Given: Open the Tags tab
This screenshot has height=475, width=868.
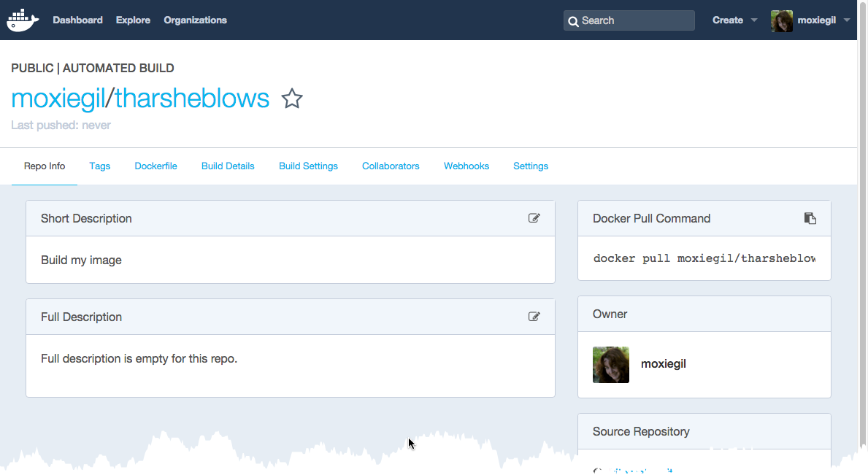Looking at the screenshot, I should [99, 166].
